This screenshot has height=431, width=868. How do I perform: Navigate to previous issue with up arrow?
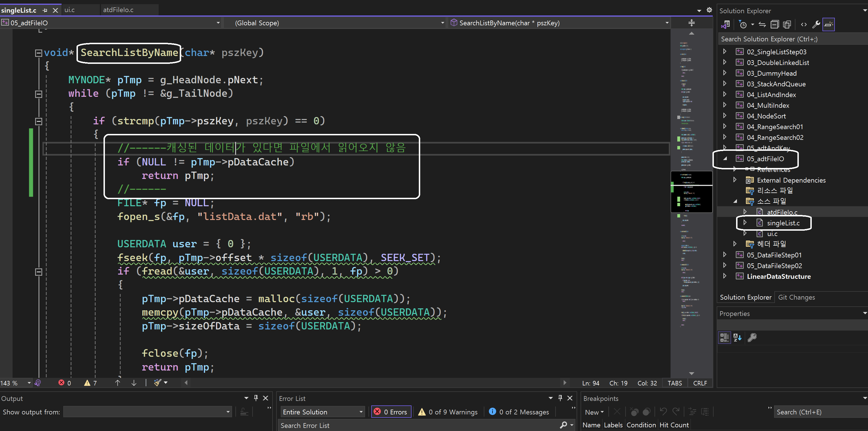[118, 383]
